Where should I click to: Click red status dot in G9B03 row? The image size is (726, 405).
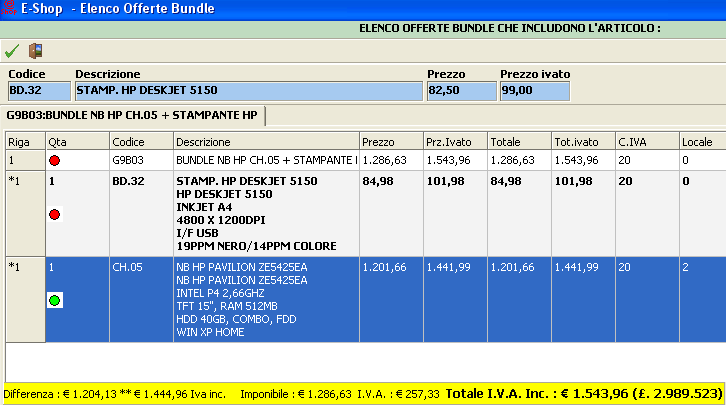(55, 161)
